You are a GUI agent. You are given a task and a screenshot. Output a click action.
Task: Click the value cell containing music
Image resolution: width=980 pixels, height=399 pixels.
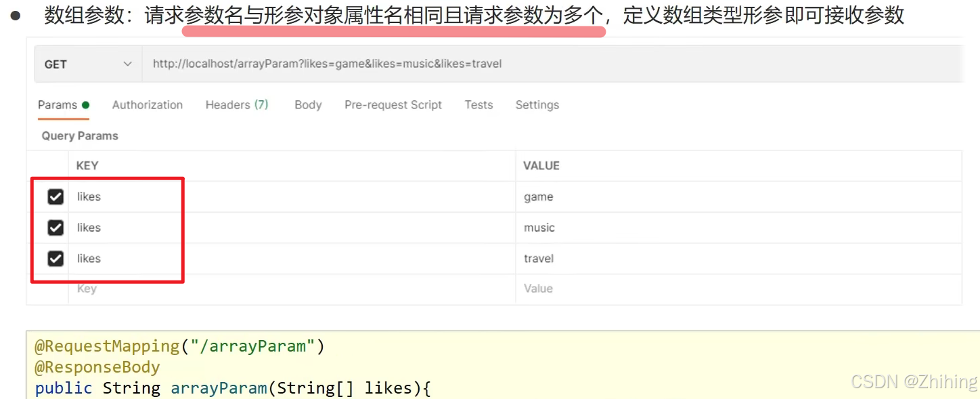[x=738, y=228]
